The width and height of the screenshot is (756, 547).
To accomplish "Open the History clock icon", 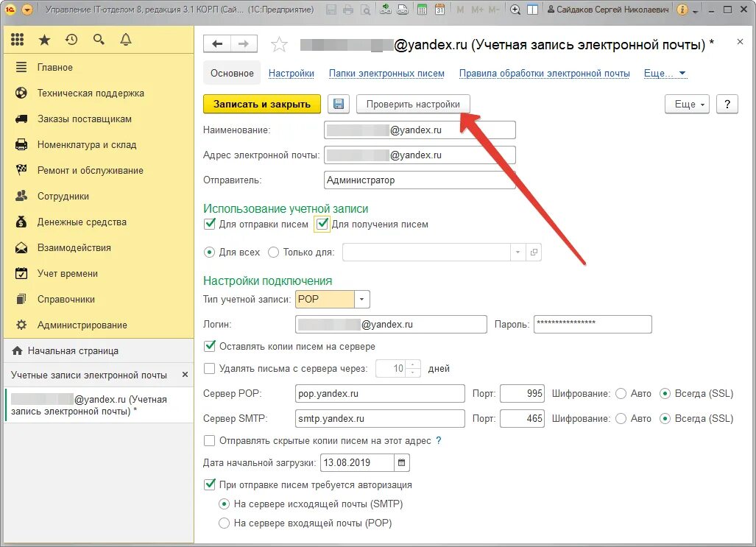I will click(71, 40).
